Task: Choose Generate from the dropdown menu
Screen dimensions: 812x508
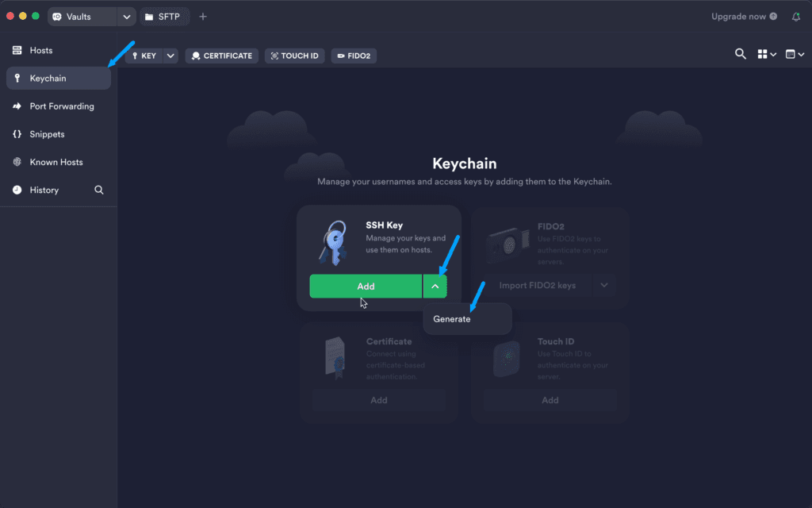Action: coord(452,319)
